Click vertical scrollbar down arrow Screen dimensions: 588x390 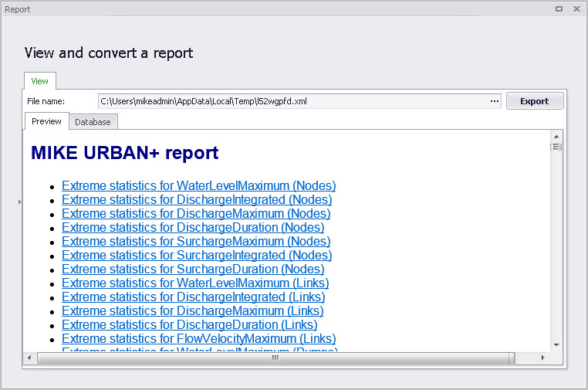coord(556,344)
